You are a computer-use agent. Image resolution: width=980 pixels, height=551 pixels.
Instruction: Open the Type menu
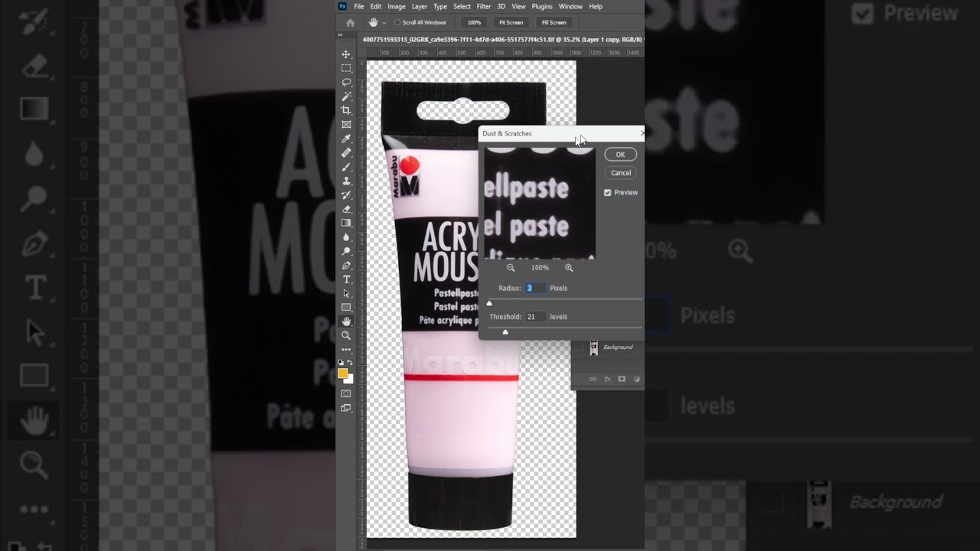click(x=440, y=6)
